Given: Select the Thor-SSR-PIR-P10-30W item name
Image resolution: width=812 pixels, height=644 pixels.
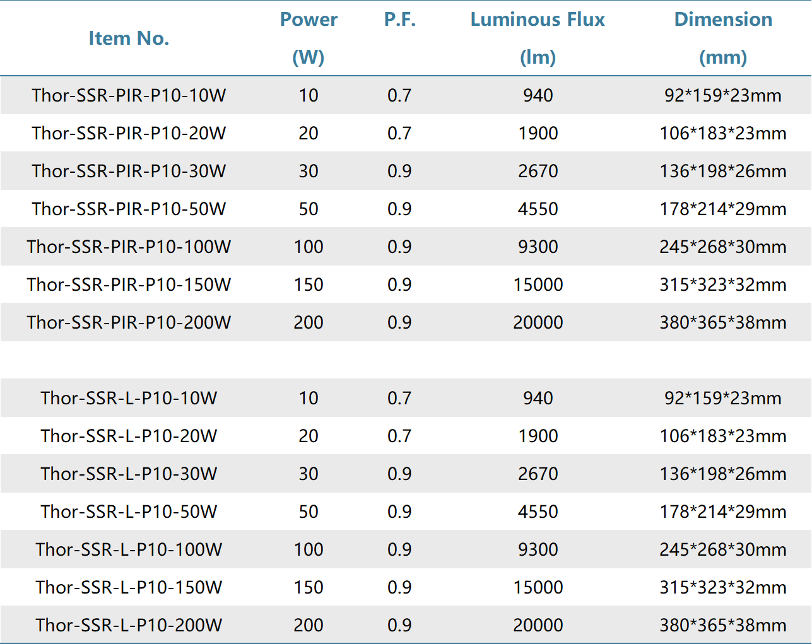Looking at the screenshot, I should [129, 171].
